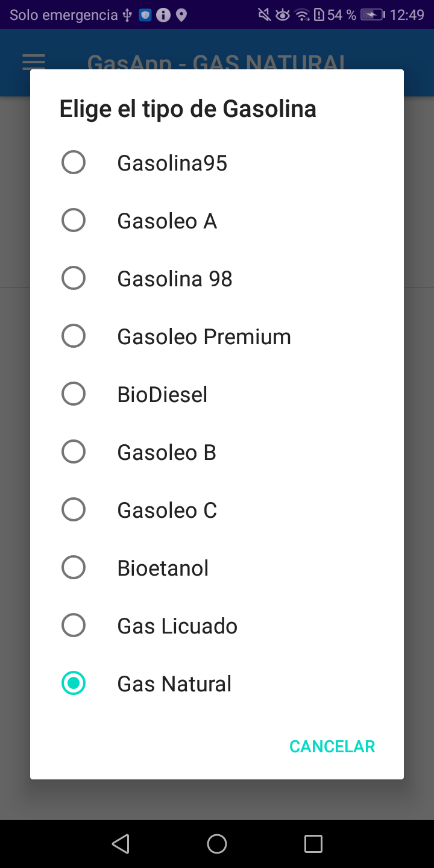Select the BioDiesel radio button

click(x=74, y=394)
